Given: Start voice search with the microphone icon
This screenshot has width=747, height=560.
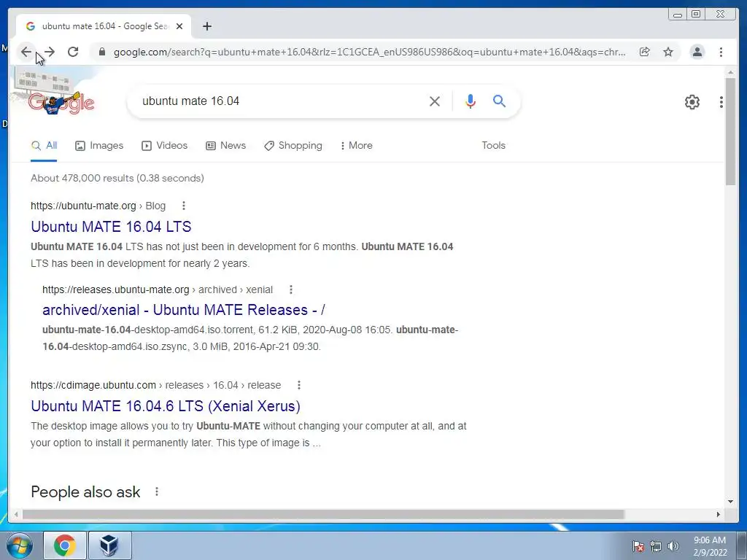Looking at the screenshot, I should 471,101.
